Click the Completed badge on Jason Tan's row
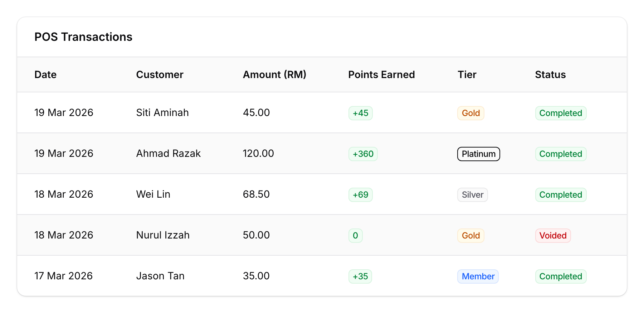 (560, 276)
